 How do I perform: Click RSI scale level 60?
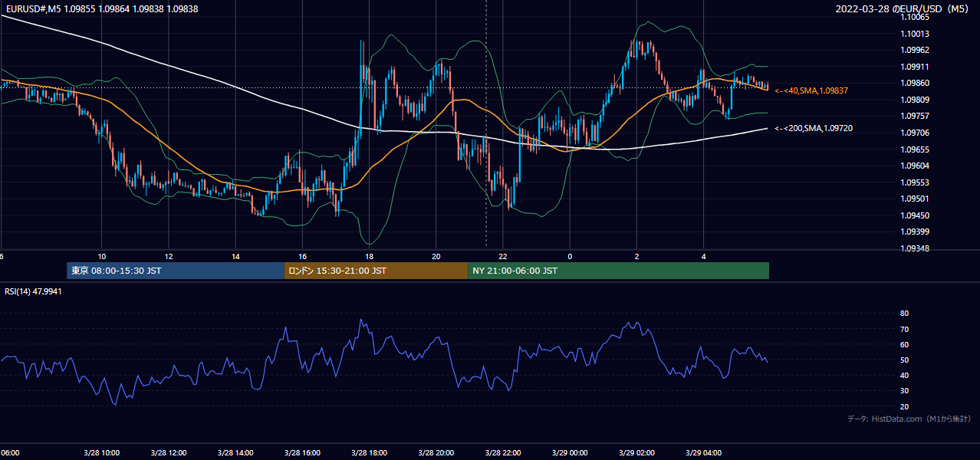(x=905, y=344)
